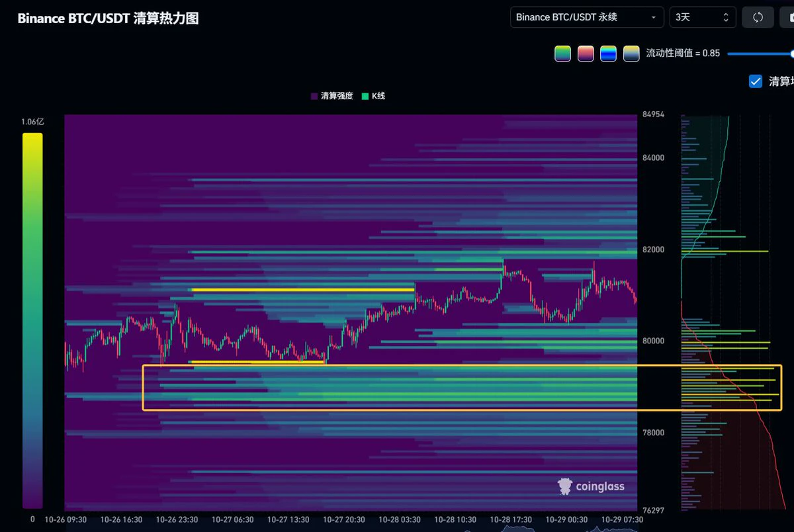Image resolution: width=794 pixels, height=532 pixels.
Task: Select the green-purple viridis color scheme swatch
Action: coord(562,54)
